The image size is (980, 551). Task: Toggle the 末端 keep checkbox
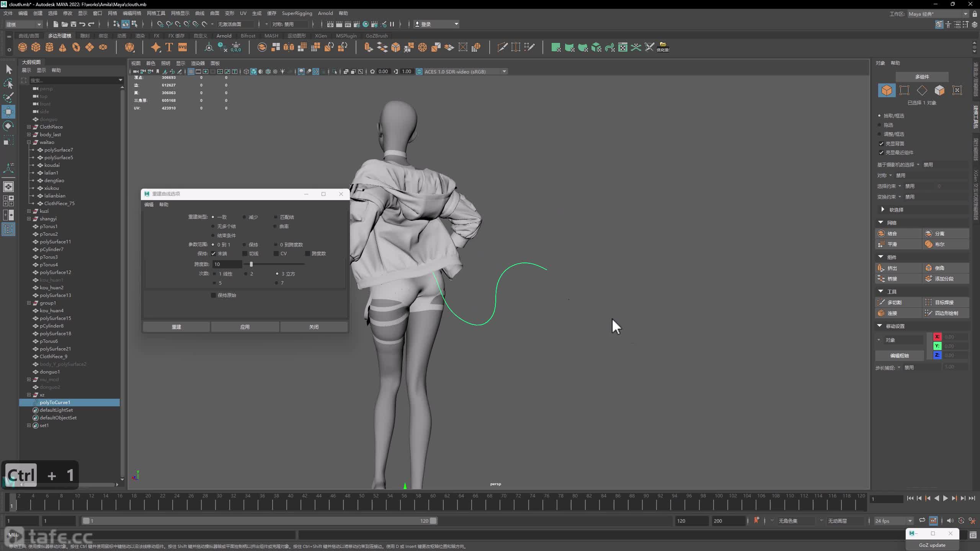214,253
